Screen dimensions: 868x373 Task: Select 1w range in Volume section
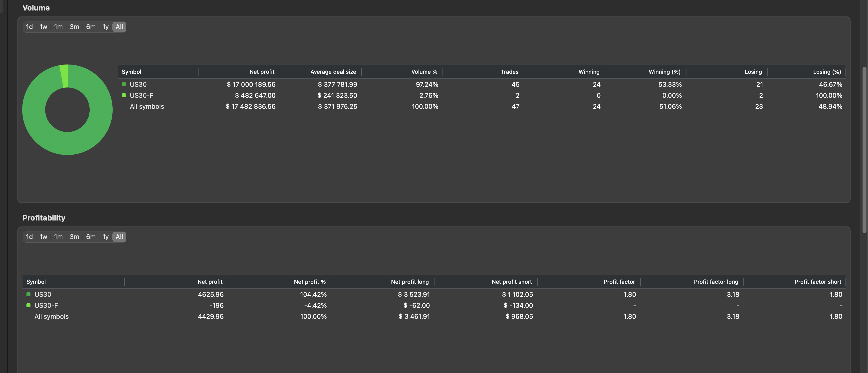(43, 27)
